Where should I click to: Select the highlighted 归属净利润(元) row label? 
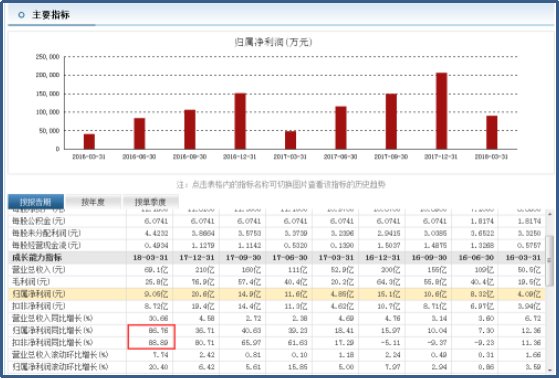[39, 294]
